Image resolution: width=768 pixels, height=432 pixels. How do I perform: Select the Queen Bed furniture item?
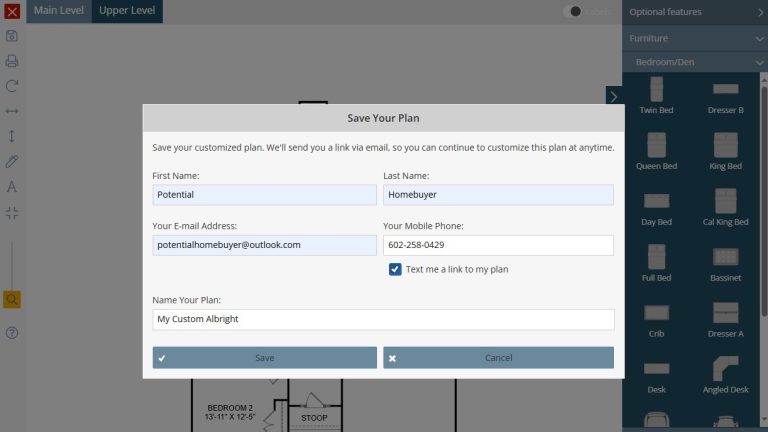[x=656, y=151]
